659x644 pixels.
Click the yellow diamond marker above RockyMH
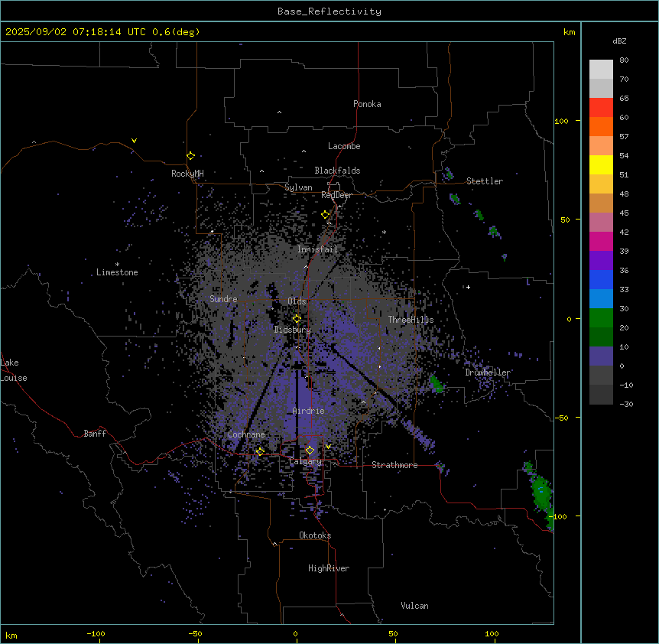coord(191,156)
